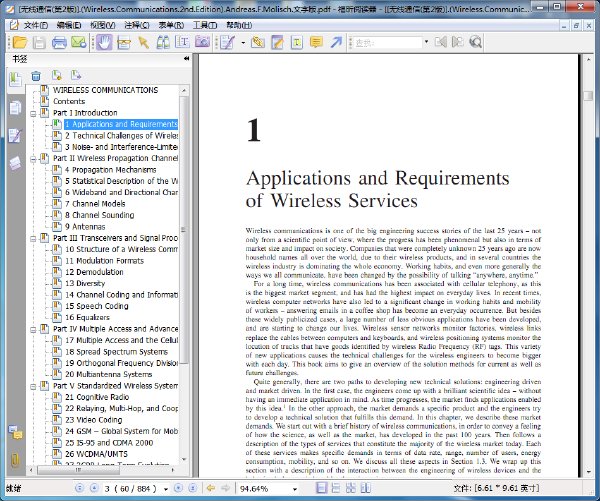Add a comment note bubble

click(x=316, y=42)
